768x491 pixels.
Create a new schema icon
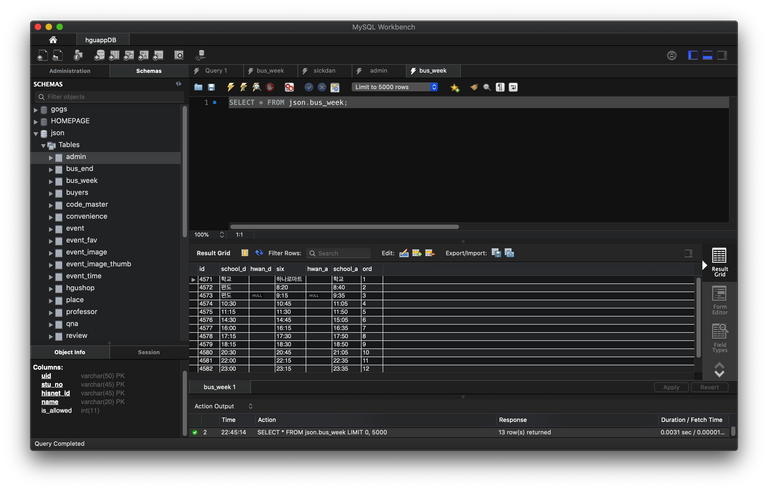coord(99,55)
